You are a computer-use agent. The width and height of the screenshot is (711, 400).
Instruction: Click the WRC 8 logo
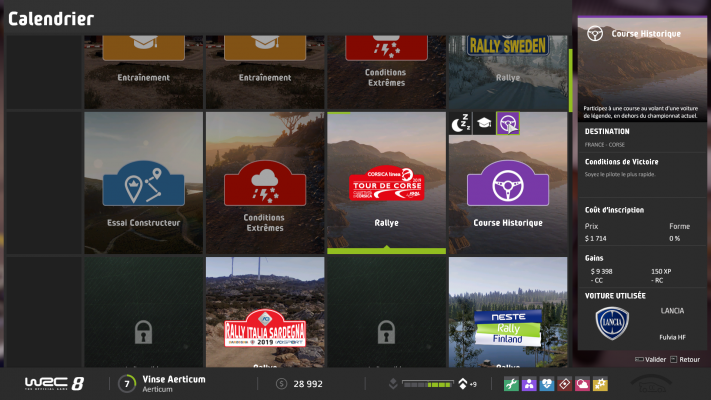54,384
